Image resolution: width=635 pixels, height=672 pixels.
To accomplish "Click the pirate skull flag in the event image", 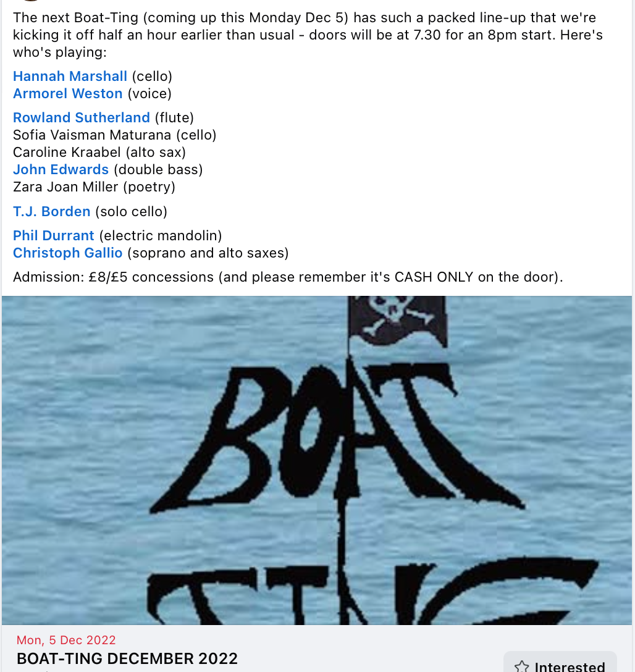I will click(397, 321).
